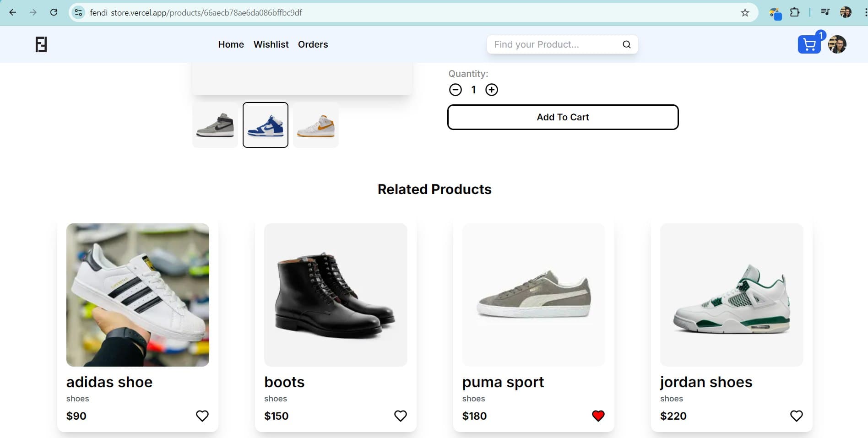Viewport: 868px width, 438px height.
Task: Open the browser extensions puzzle icon
Action: 795,12
